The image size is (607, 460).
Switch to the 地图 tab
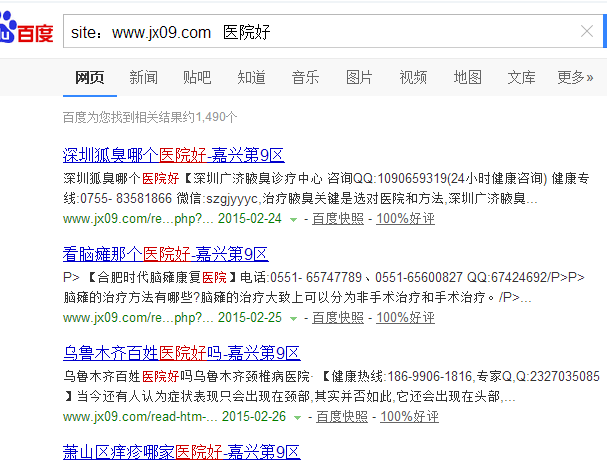point(467,77)
